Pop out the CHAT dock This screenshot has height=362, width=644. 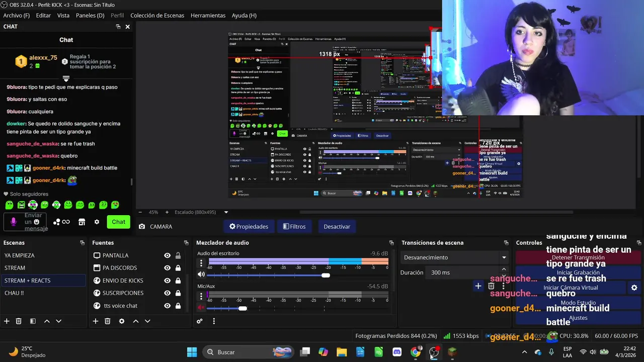coord(118,27)
